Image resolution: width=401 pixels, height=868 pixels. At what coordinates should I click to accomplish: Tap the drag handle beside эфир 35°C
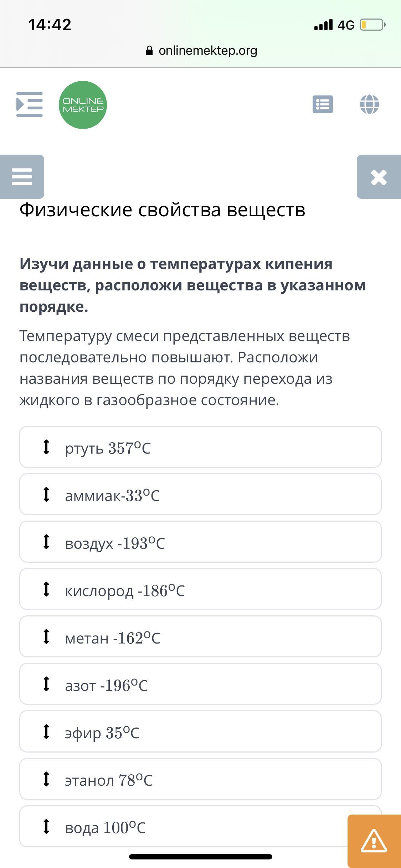pos(46,732)
